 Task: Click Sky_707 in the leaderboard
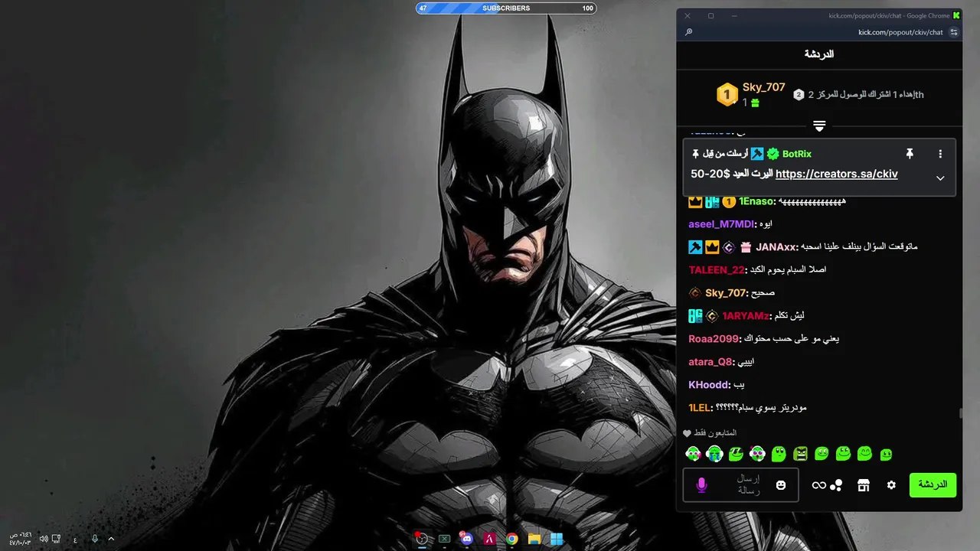pos(763,87)
